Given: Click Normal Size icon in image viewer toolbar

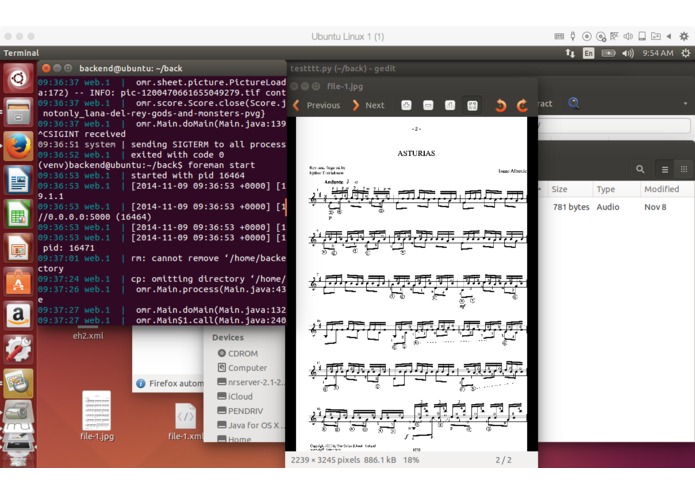Looking at the screenshot, I should pyautogui.click(x=449, y=105).
